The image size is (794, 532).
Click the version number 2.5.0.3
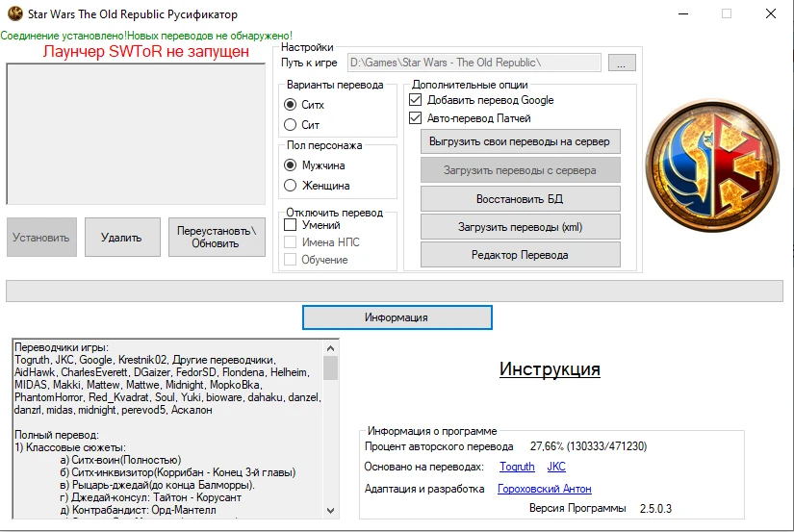(655, 508)
